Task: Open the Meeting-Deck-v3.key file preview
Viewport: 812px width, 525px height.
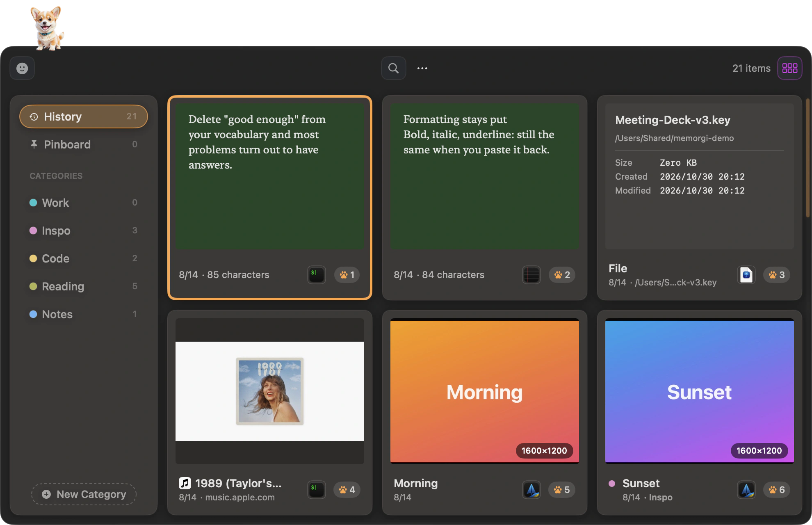Action: [x=700, y=176]
